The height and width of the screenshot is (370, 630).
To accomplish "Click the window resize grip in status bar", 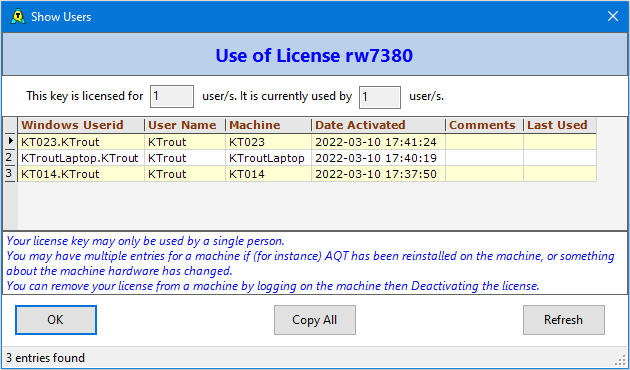I will (x=621, y=360).
